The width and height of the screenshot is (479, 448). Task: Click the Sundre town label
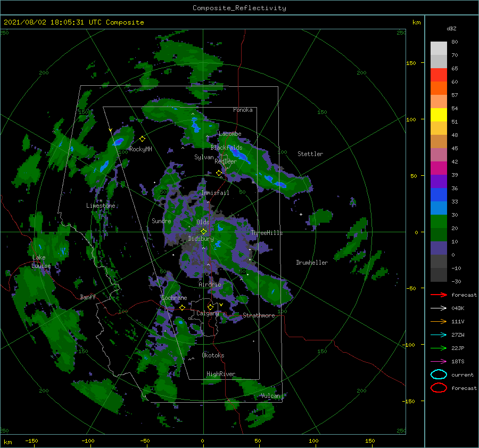(161, 221)
